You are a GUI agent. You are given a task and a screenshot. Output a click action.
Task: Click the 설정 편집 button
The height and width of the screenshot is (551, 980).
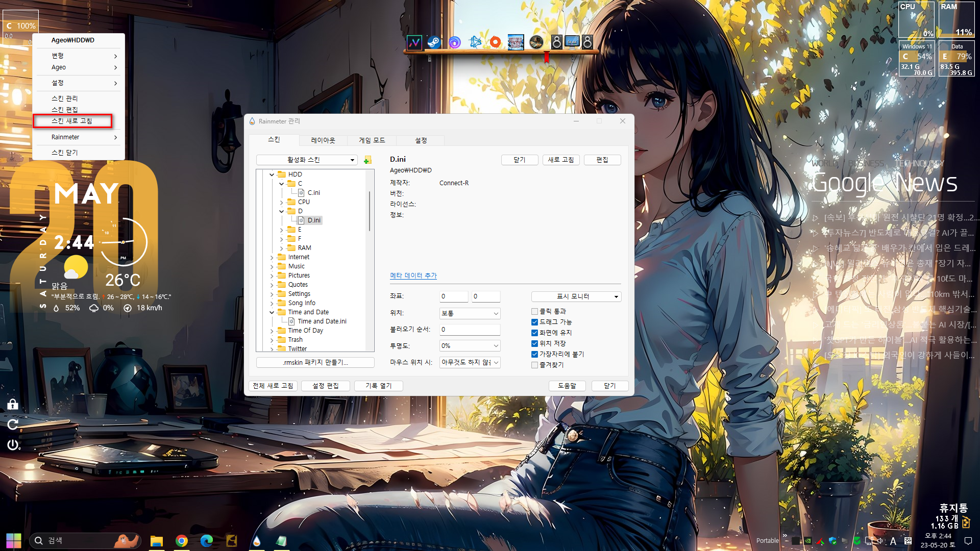(326, 386)
